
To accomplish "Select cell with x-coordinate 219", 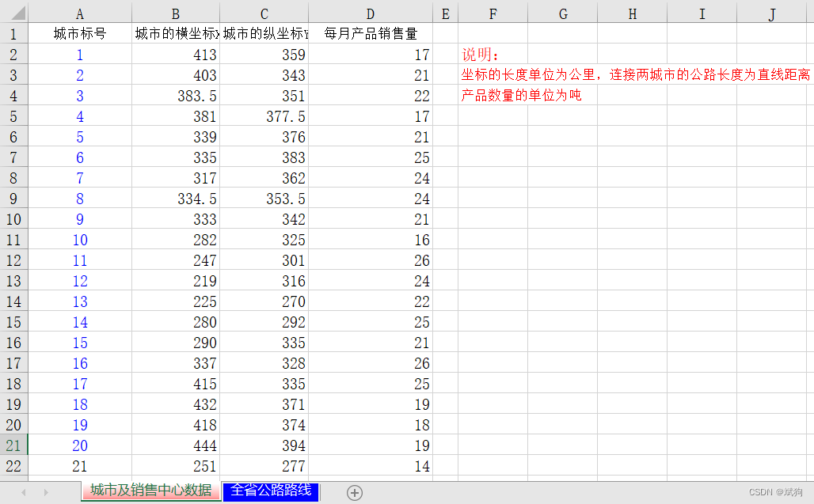I will (176, 281).
